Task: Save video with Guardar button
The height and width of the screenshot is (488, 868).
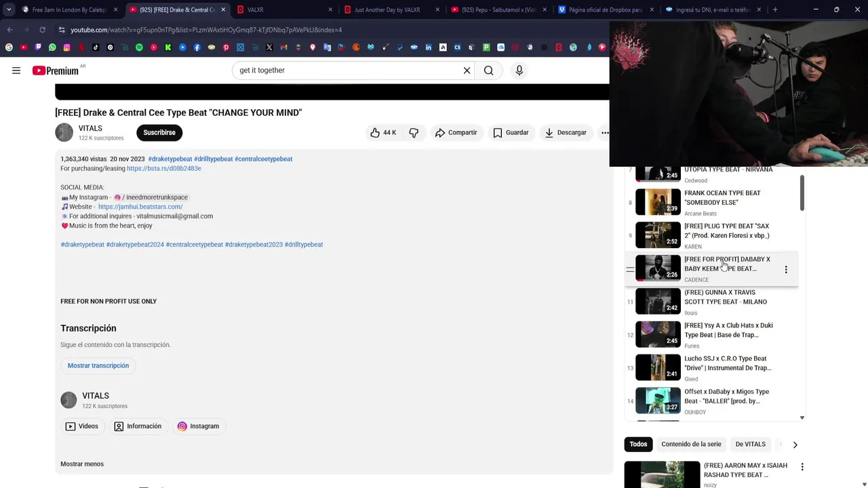Action: [x=511, y=133]
